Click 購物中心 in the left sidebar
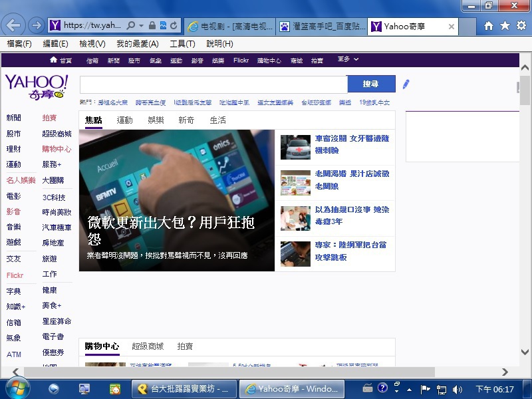This screenshot has height=399, width=532. [57, 149]
